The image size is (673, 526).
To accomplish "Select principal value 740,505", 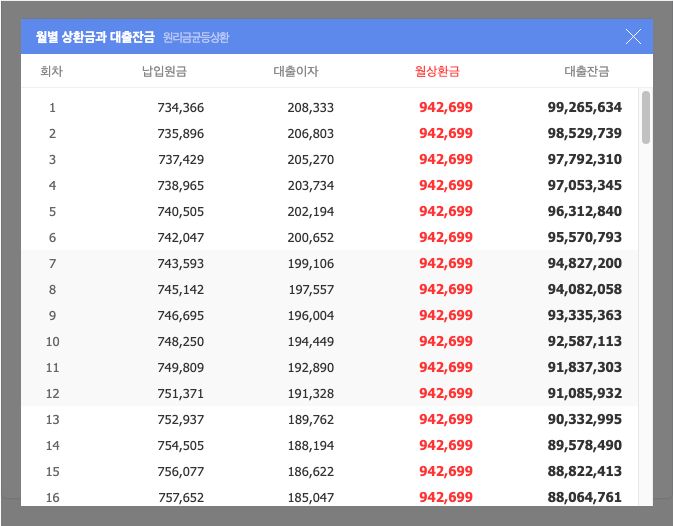I will (181, 212).
